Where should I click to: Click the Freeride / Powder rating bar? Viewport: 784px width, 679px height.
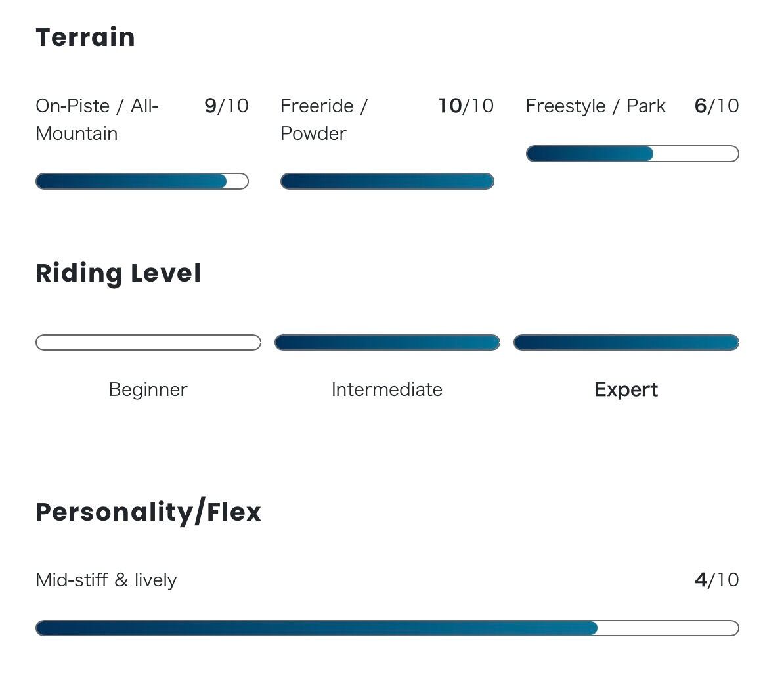(387, 181)
